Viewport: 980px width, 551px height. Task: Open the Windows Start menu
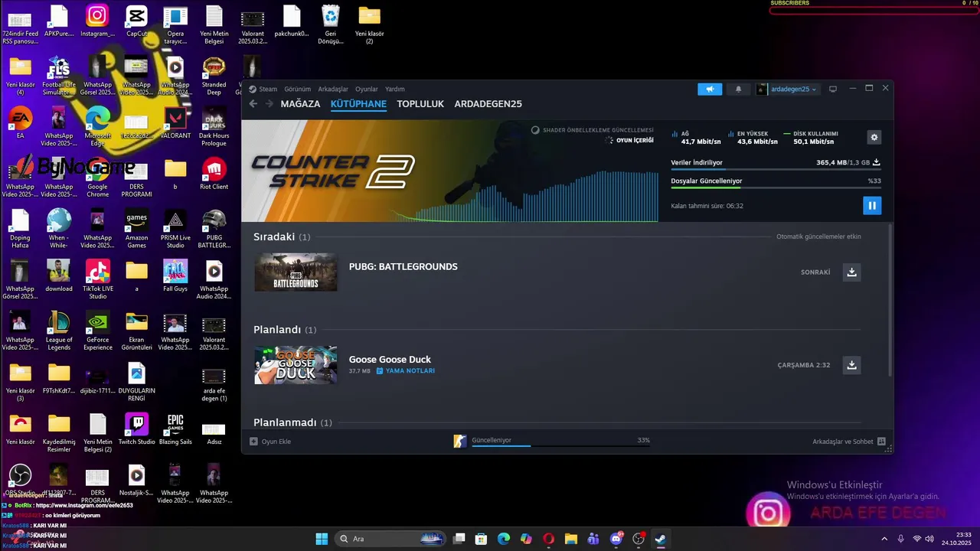coord(322,539)
